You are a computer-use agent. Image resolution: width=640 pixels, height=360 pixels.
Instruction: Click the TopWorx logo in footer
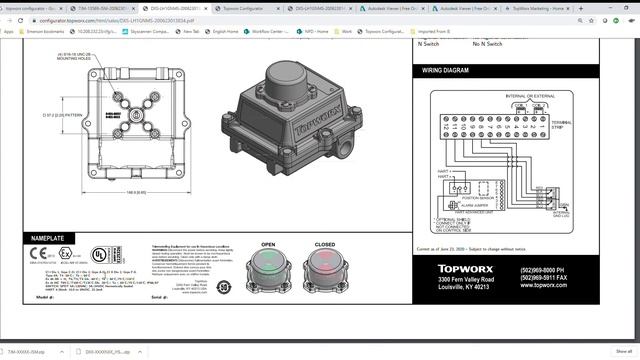pyautogui.click(x=466, y=269)
